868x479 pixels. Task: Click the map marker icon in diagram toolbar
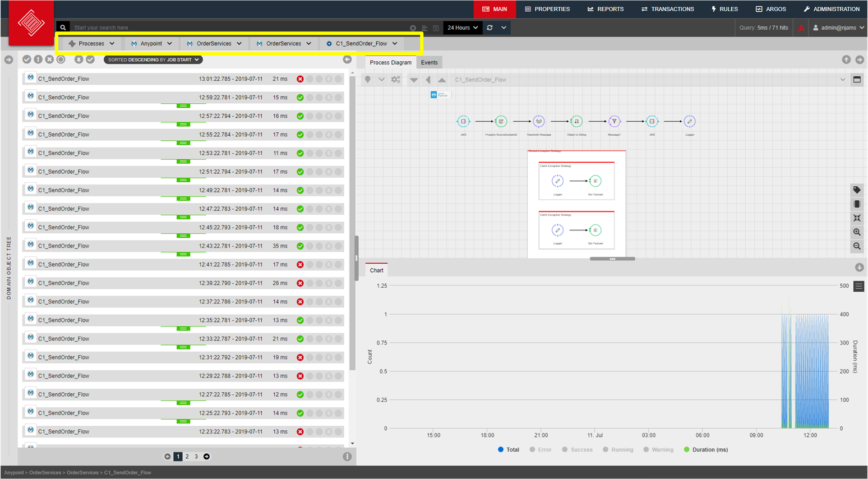click(368, 80)
